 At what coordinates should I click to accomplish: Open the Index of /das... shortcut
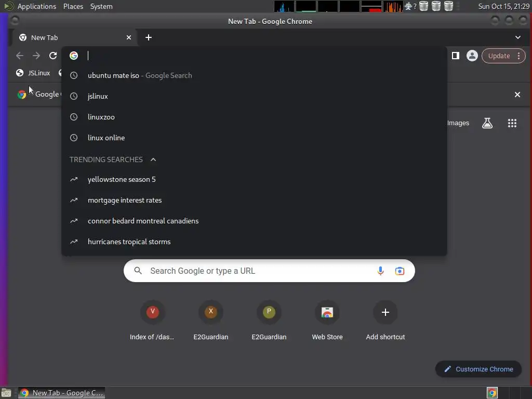[x=152, y=320]
